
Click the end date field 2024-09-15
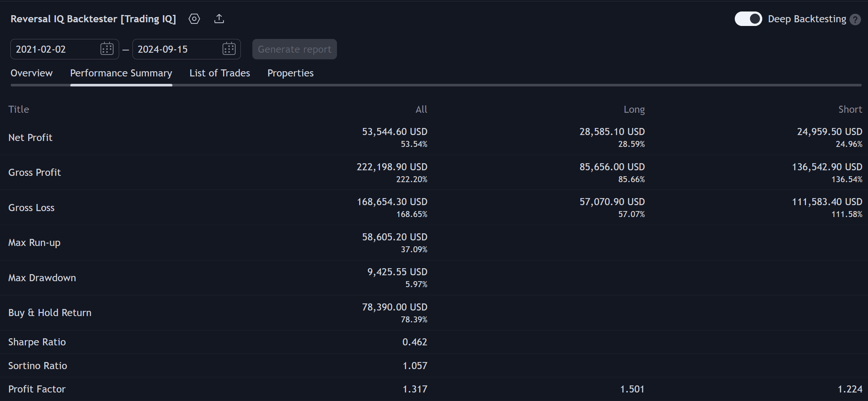(174, 49)
